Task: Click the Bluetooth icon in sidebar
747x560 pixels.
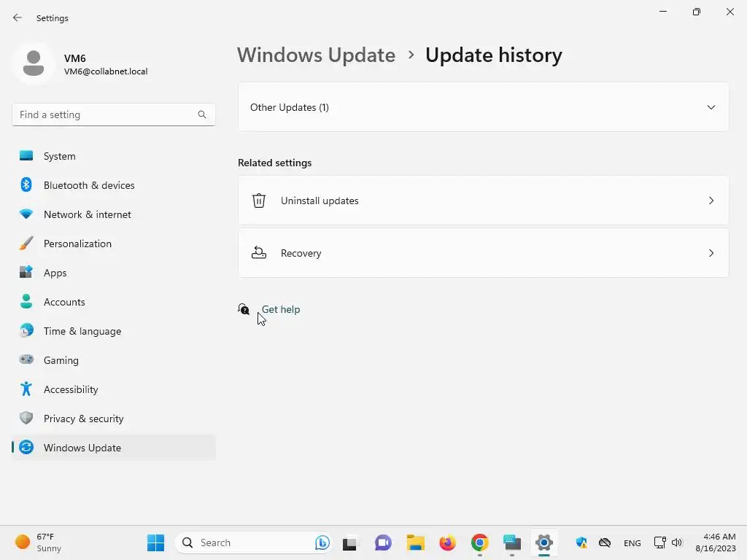Action: 26,184
